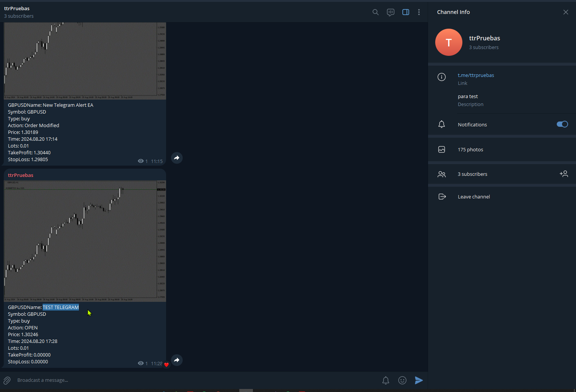Forward the TEST TELEGRAM message

(177, 360)
